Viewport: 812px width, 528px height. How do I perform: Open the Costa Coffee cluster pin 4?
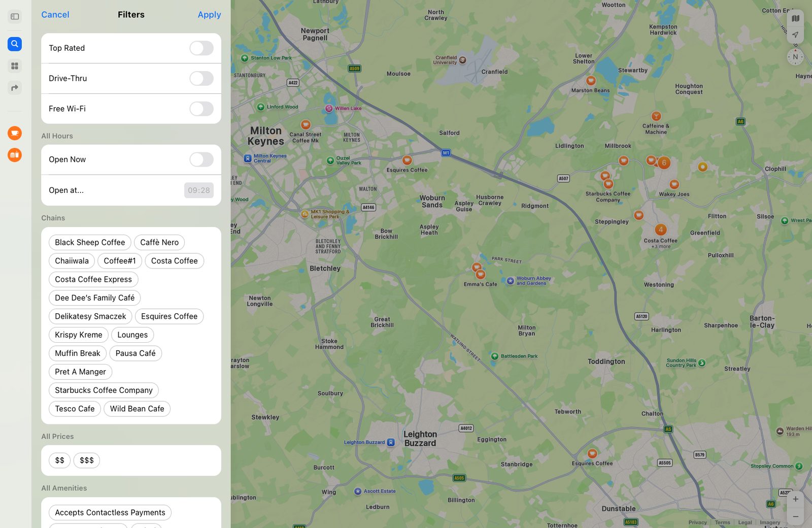click(x=661, y=229)
